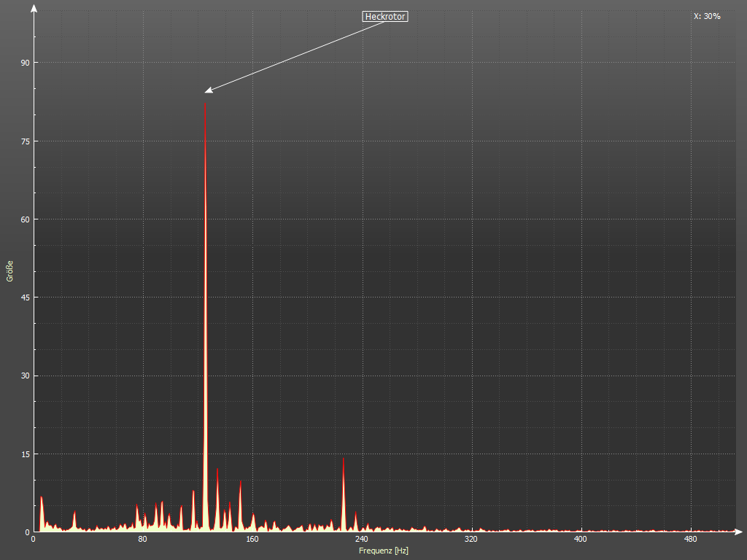Viewport: 747px width, 560px height.
Task: Click the arrow at top of y-axis
Action: point(34,8)
